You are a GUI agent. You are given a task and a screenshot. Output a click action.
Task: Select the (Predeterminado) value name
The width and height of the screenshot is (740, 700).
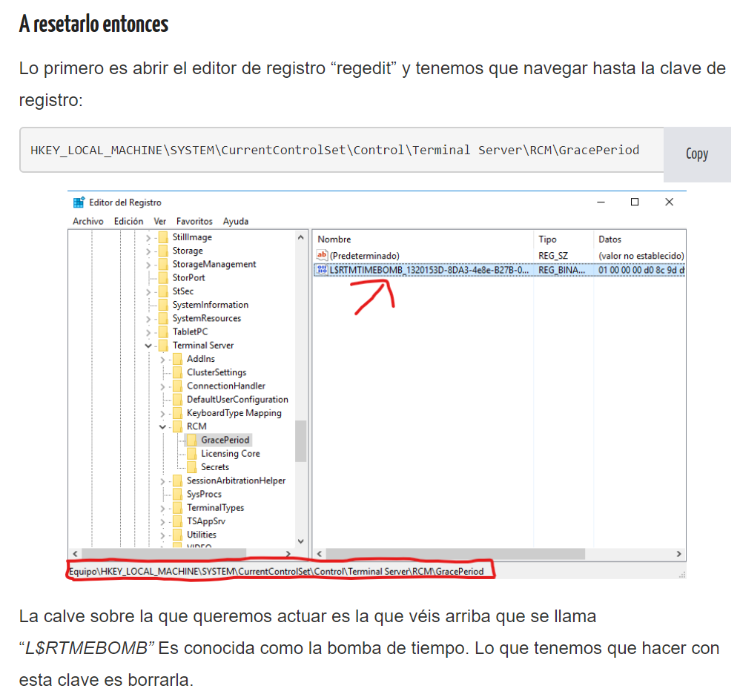364,255
